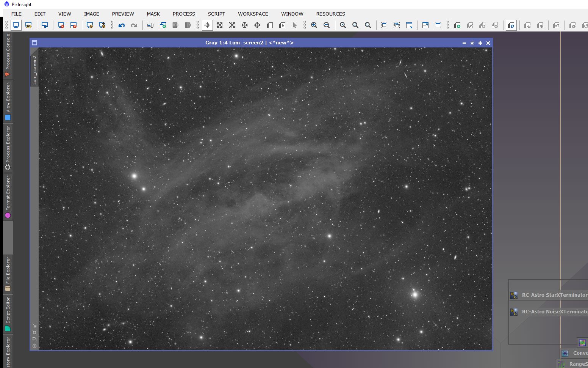Click the double dashed-rectangle preview icon

(397, 25)
